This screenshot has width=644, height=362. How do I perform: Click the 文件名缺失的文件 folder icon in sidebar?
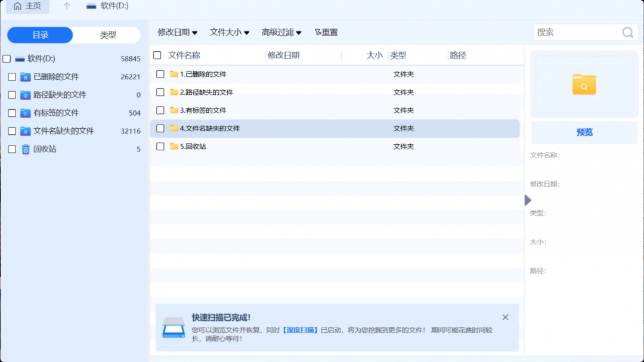[25, 131]
